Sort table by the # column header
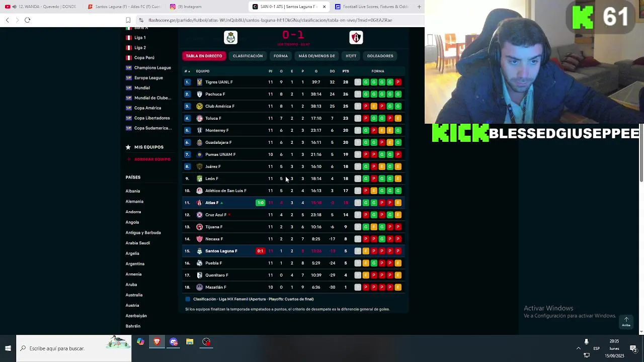644x362 pixels. (x=187, y=71)
